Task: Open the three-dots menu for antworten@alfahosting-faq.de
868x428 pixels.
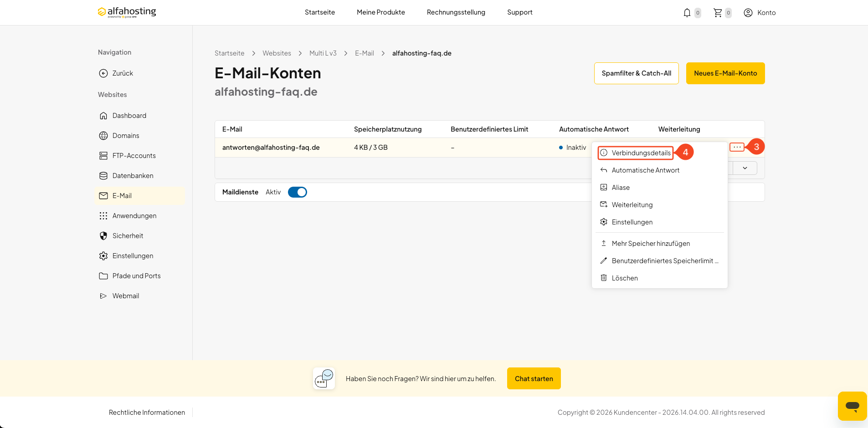Action: point(737,147)
